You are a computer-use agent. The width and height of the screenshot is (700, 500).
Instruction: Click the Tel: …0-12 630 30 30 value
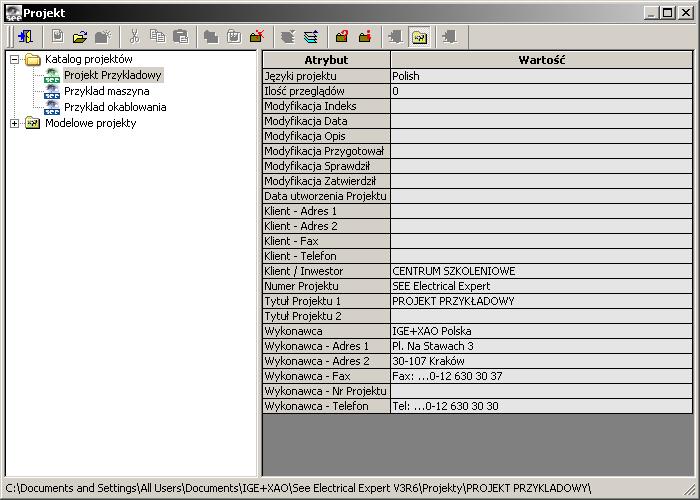(542, 406)
